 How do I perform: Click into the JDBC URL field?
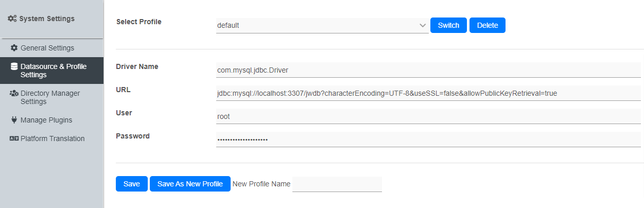428,93
